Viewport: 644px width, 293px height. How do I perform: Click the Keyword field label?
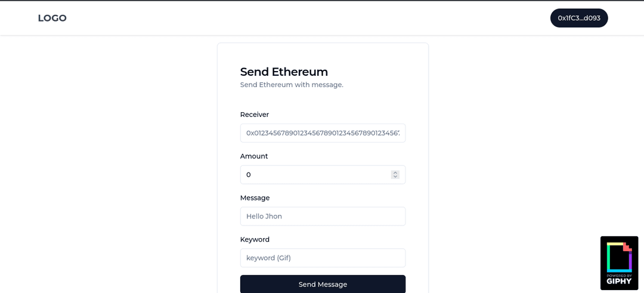[255, 239]
